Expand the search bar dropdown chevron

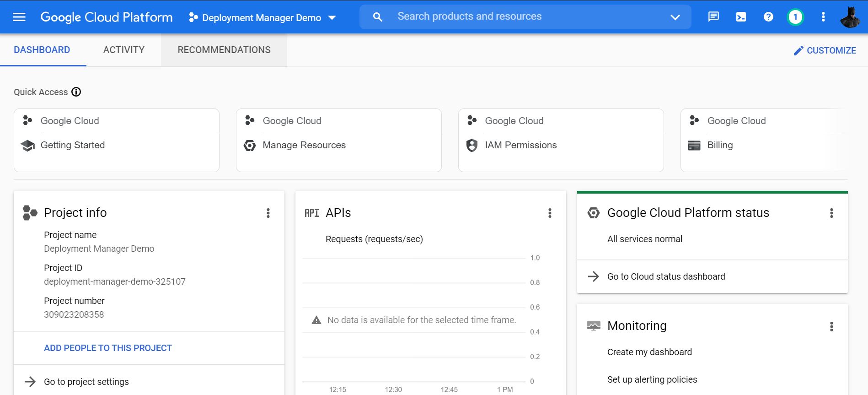(675, 17)
